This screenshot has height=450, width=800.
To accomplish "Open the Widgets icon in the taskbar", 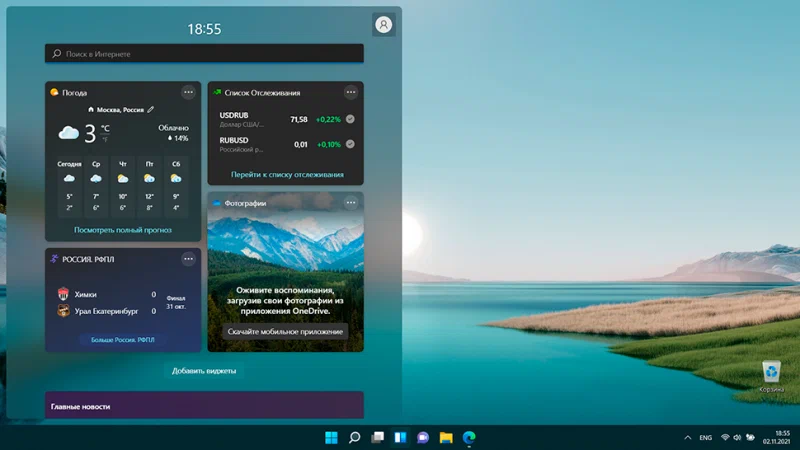I will (x=400, y=437).
